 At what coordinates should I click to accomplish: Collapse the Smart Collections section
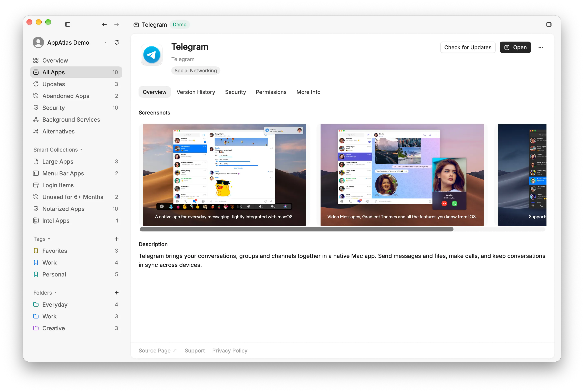pos(58,150)
